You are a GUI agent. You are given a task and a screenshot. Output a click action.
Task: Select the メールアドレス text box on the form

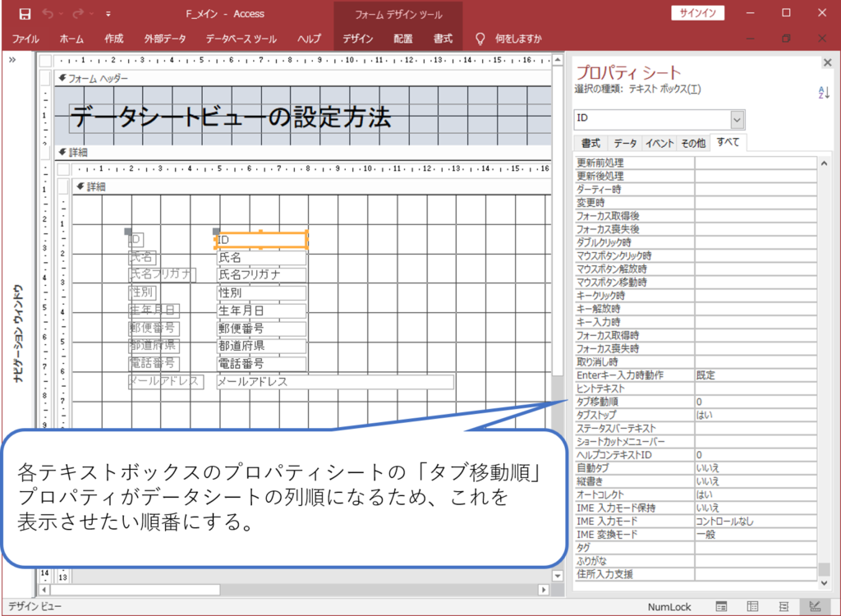334,382
